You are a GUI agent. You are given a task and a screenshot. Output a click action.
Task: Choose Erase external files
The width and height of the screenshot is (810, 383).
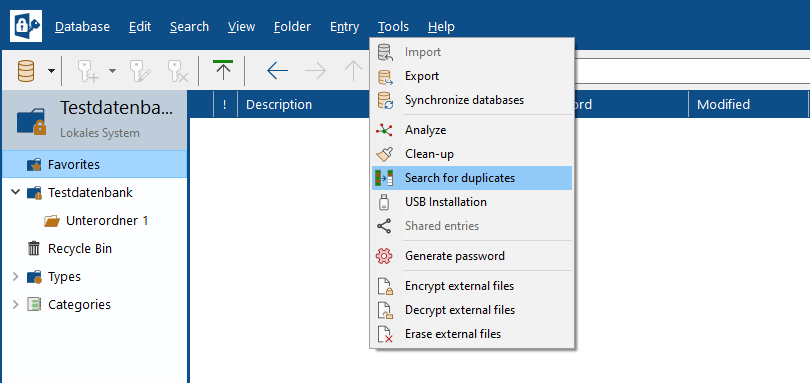tap(472, 334)
